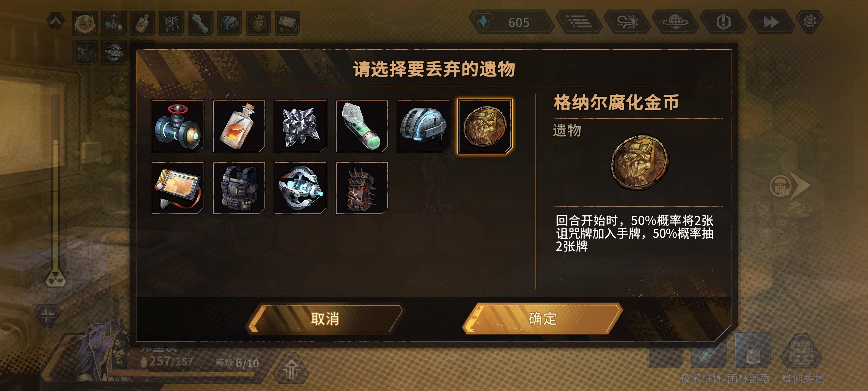Select the orange liquid bottle relic
868x391 pixels.
[239, 126]
